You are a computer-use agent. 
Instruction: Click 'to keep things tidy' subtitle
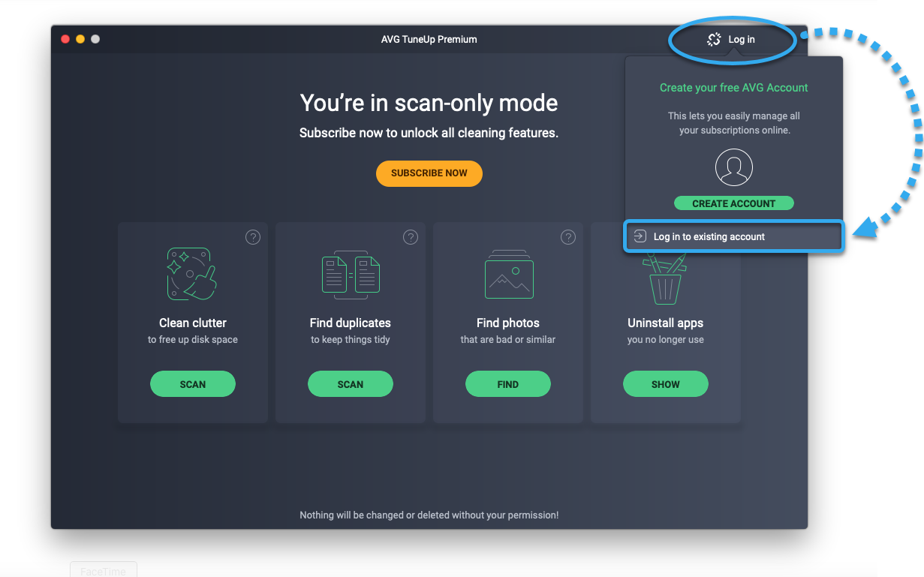tap(351, 340)
